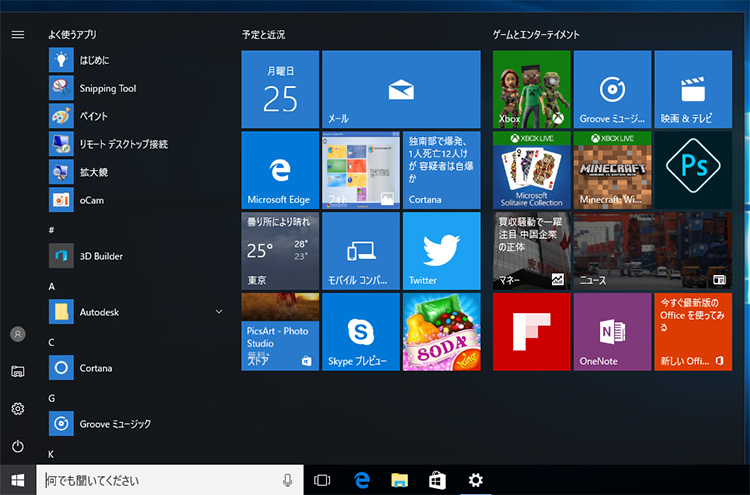Screen dimensions: 750x495
Task: Launch the Paint (ペイント) app
Action: coord(94,116)
